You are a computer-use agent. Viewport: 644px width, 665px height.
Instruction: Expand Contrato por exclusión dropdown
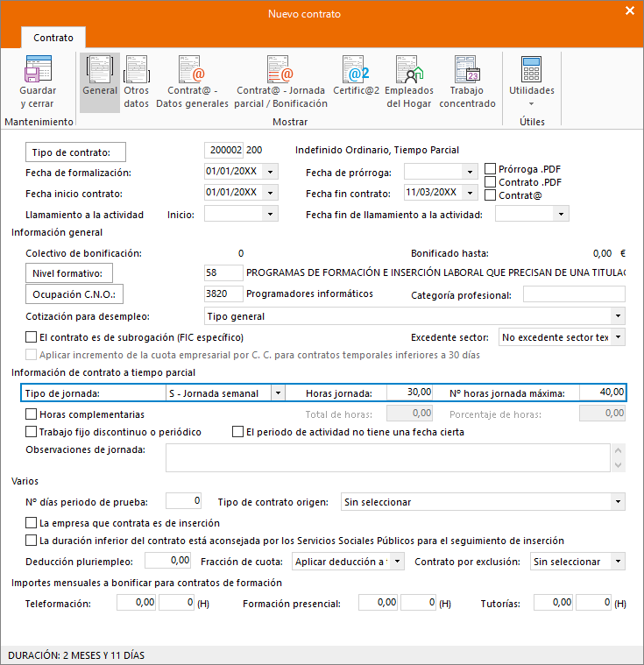coord(618,562)
